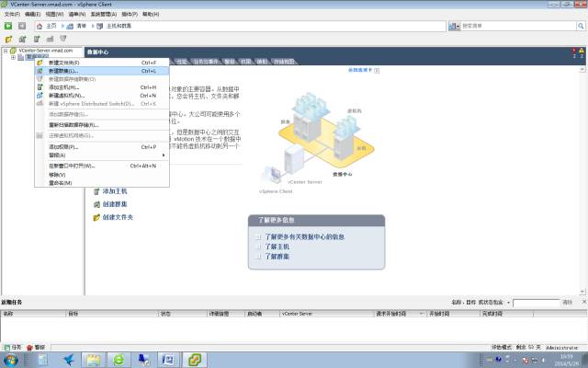Close the recent tasks panel

584,302
